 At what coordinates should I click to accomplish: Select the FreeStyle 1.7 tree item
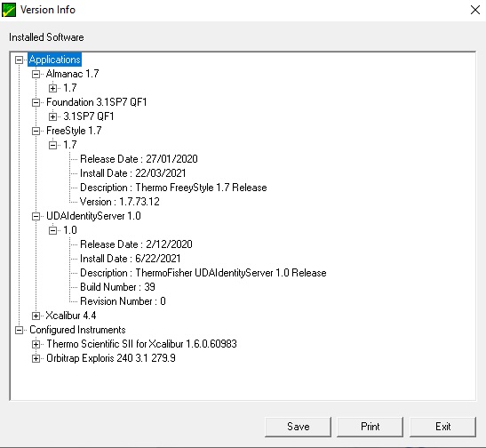(74, 131)
